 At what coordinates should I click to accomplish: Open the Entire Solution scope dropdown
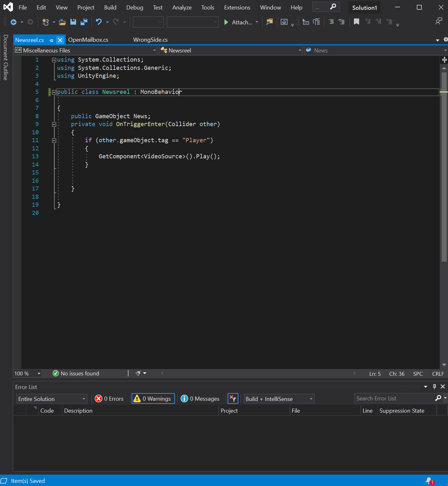click(52, 399)
